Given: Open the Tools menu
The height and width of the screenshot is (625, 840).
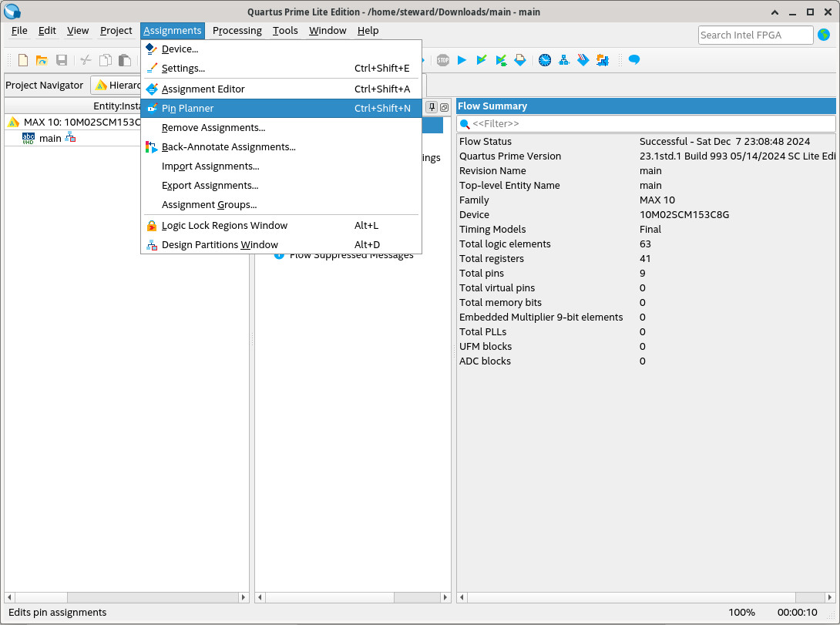Looking at the screenshot, I should coord(285,31).
